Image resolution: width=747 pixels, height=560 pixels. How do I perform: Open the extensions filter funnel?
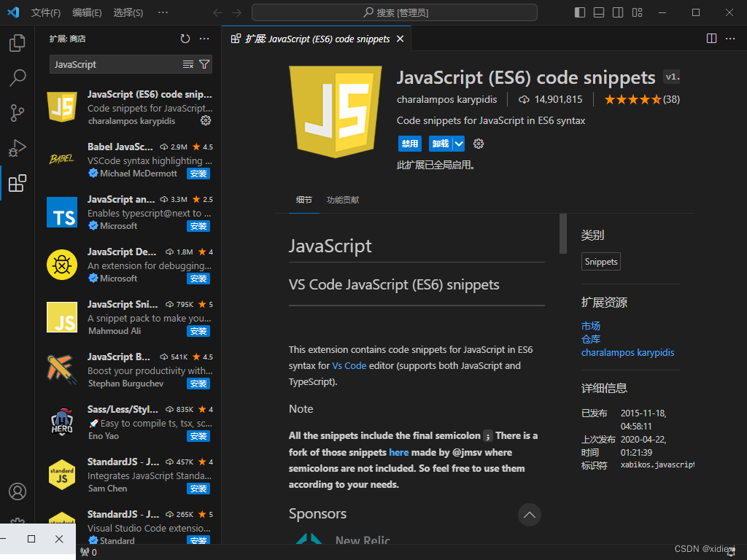tap(204, 64)
